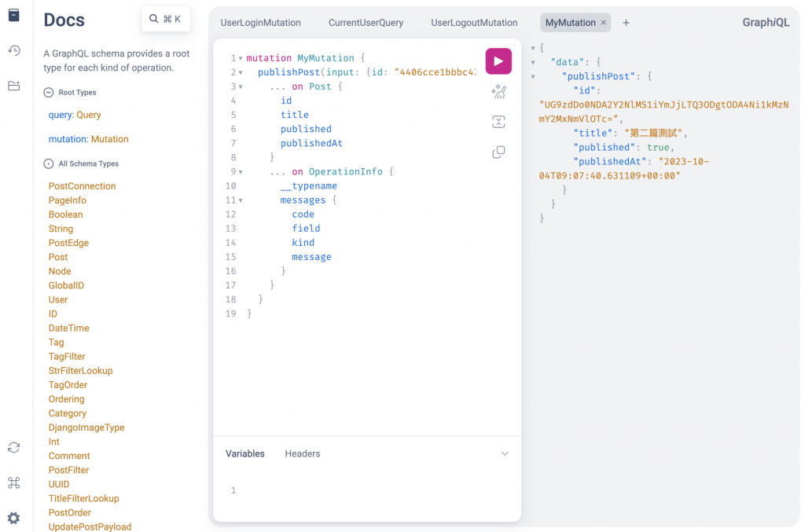This screenshot has width=805, height=532.
Task: Toggle the documentation explorer icon
Action: point(14,15)
